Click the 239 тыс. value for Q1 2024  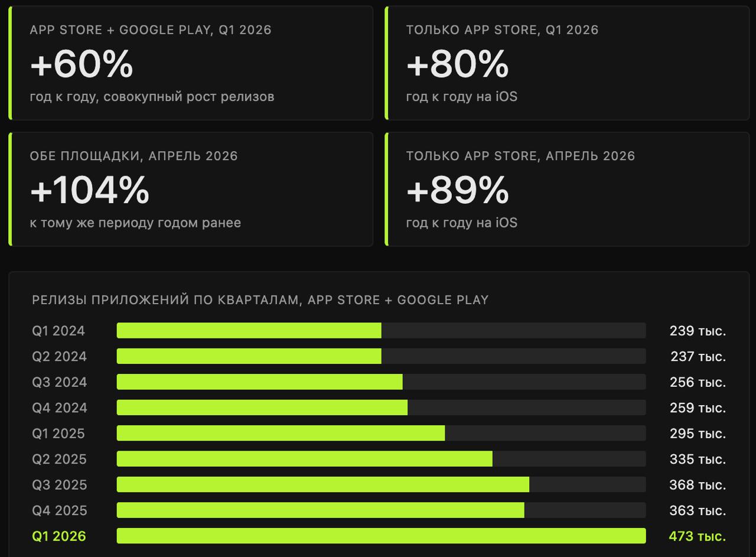point(698,331)
